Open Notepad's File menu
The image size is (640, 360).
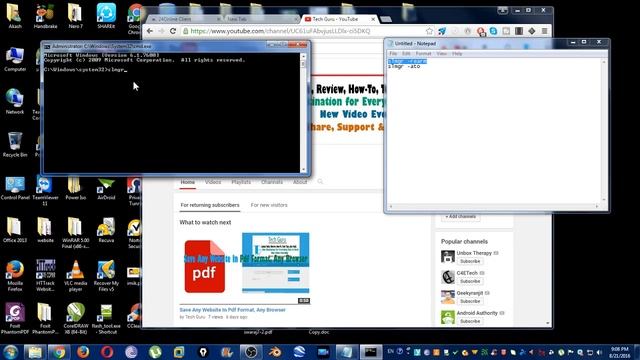coord(393,53)
